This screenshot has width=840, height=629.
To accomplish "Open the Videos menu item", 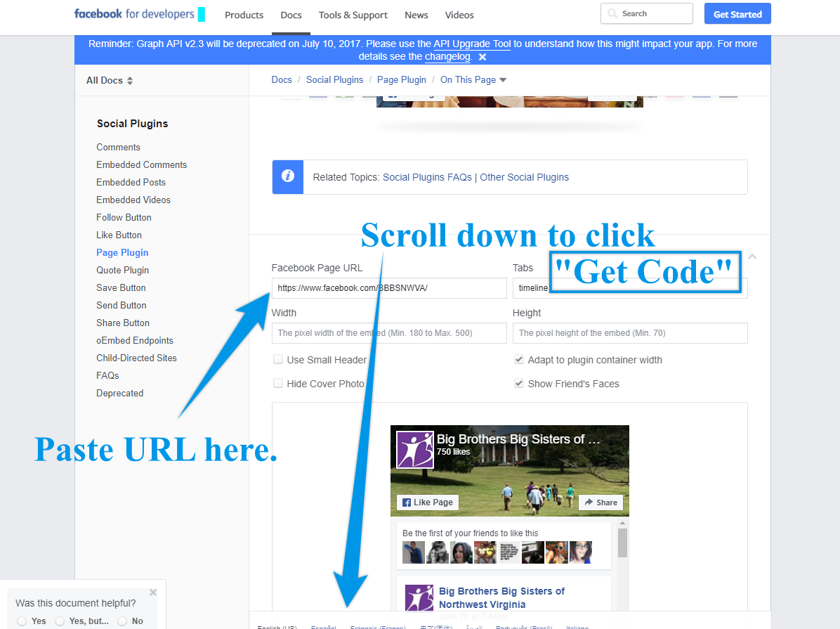I will 459,15.
